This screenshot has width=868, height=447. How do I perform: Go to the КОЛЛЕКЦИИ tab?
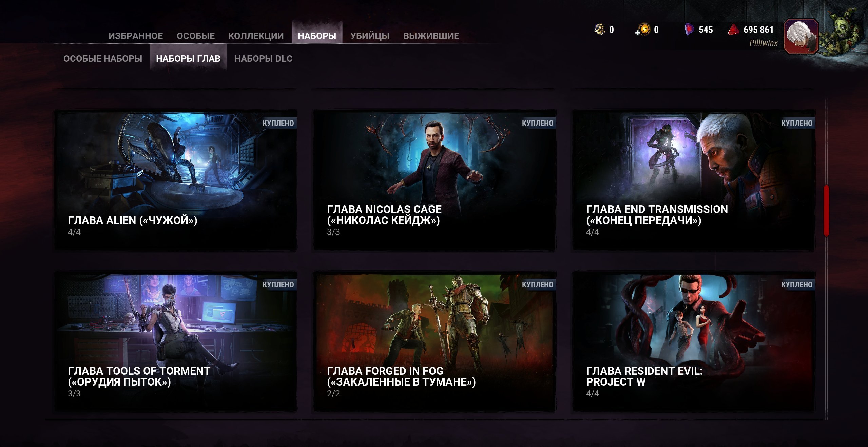click(256, 36)
